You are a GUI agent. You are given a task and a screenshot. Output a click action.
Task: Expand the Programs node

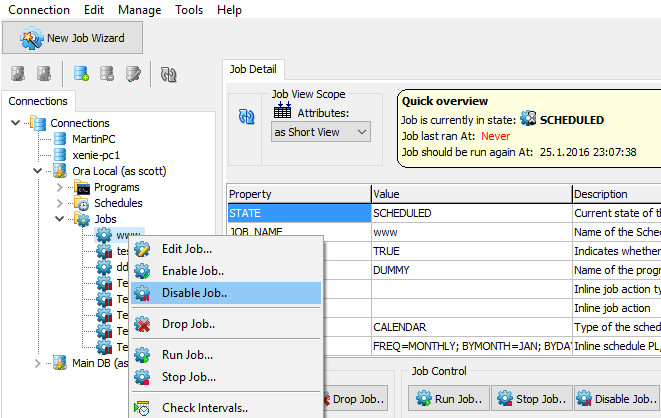(59, 187)
